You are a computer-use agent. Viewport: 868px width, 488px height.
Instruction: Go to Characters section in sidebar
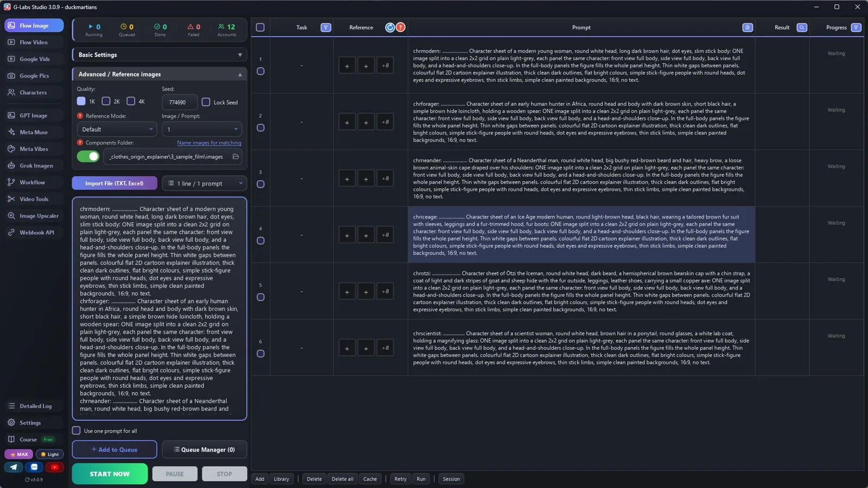[33, 93]
